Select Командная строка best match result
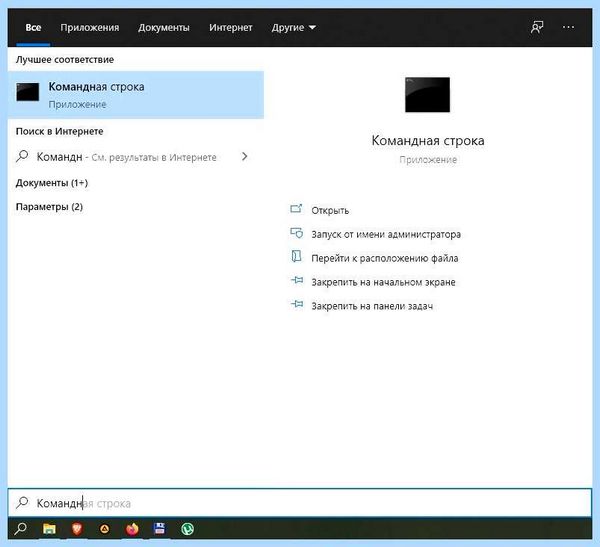The width and height of the screenshot is (600, 547). point(135,95)
